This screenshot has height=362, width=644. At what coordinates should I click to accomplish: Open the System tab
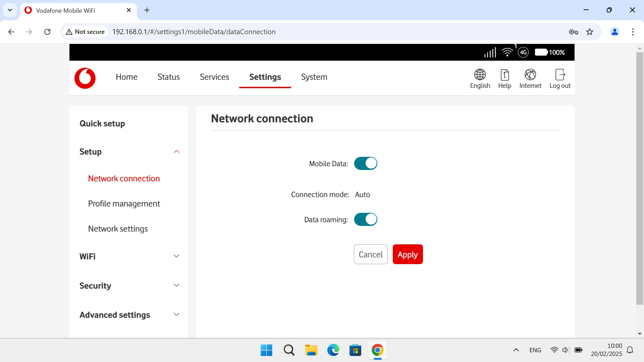coord(314,77)
